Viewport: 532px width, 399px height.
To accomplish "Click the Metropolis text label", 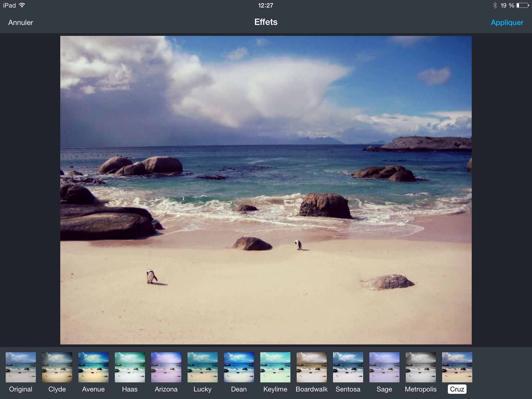I will (x=421, y=389).
